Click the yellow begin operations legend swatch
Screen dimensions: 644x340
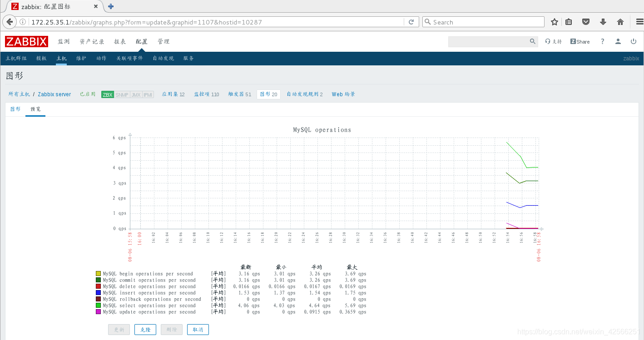tap(98, 274)
